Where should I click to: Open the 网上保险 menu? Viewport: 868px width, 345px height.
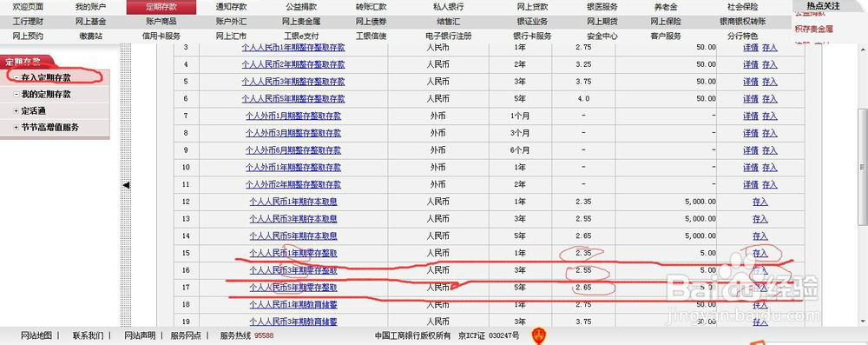tap(666, 22)
